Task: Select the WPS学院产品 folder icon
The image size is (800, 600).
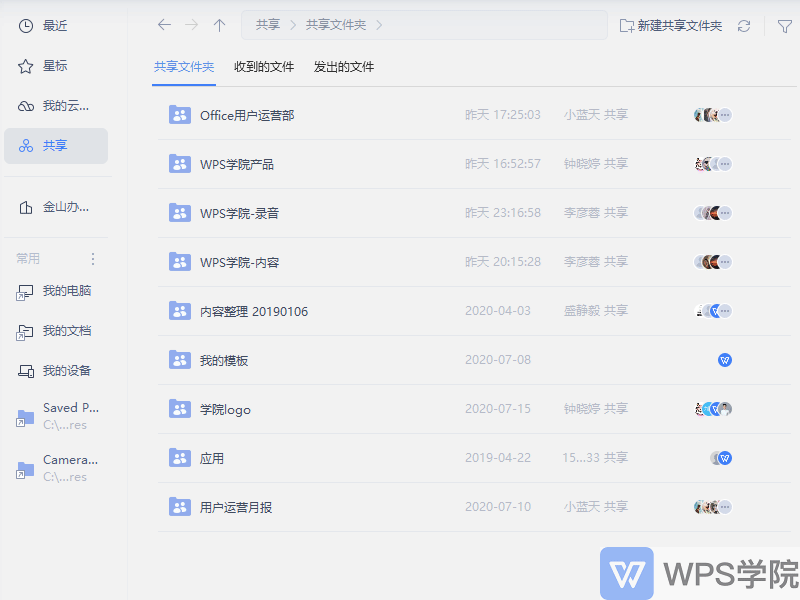Action: point(180,164)
